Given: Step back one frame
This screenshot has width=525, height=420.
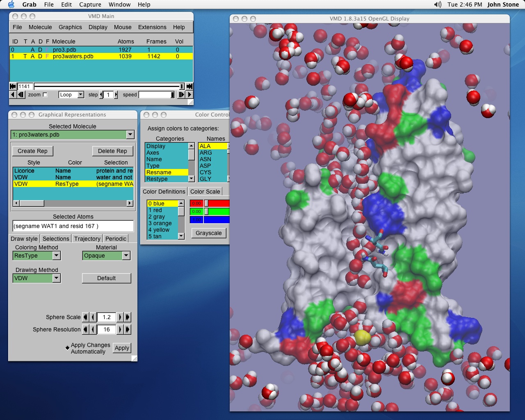Looking at the screenshot, I should [21, 95].
